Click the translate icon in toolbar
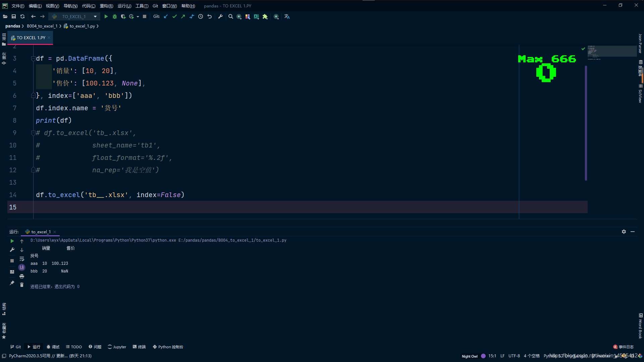 [x=287, y=16]
